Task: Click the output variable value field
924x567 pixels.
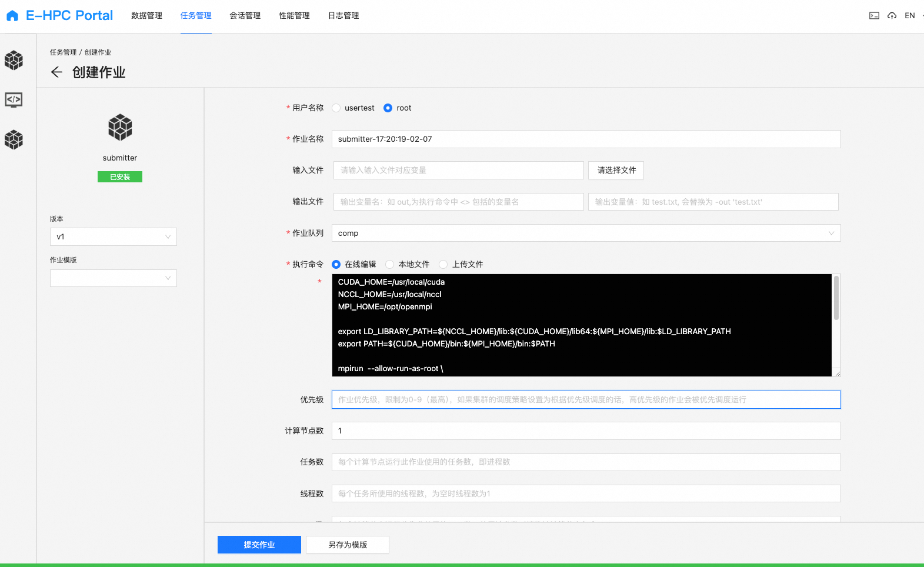Action: (x=713, y=202)
